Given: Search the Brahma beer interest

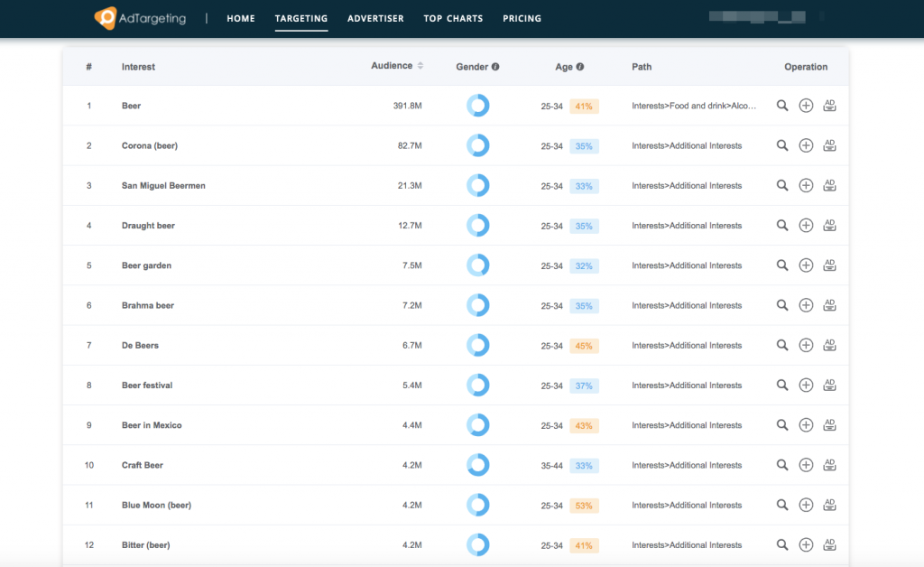Looking at the screenshot, I should tap(782, 305).
